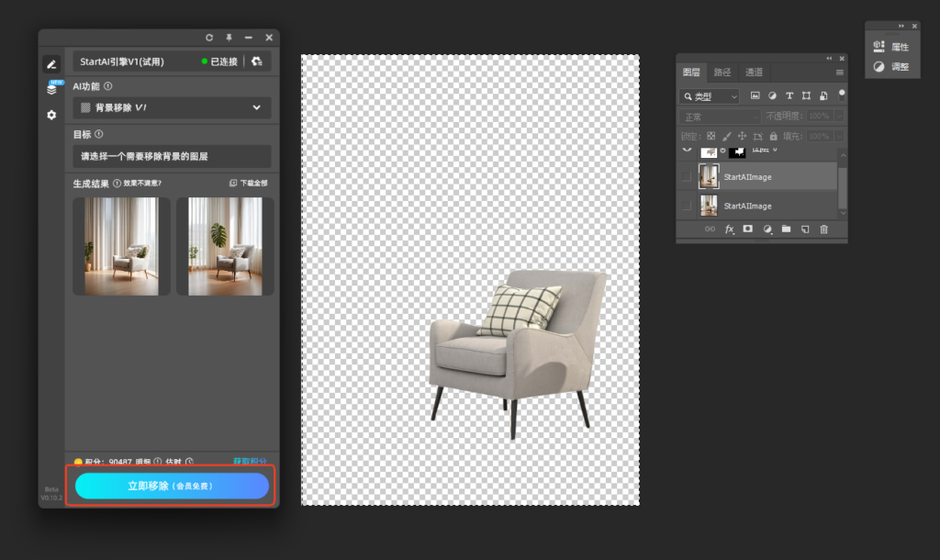Screen dimensions: 940x560
Task: Click the info icon next to 目标
Action: (99, 134)
